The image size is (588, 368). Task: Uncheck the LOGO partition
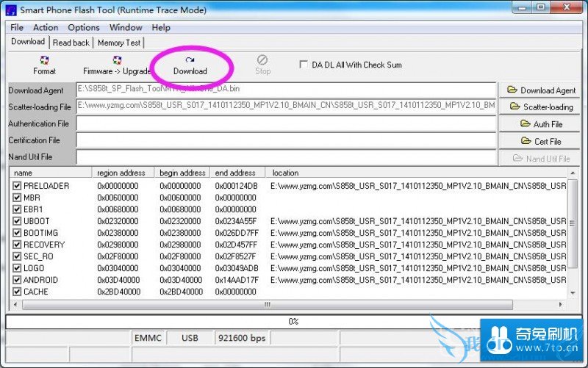[x=17, y=268]
